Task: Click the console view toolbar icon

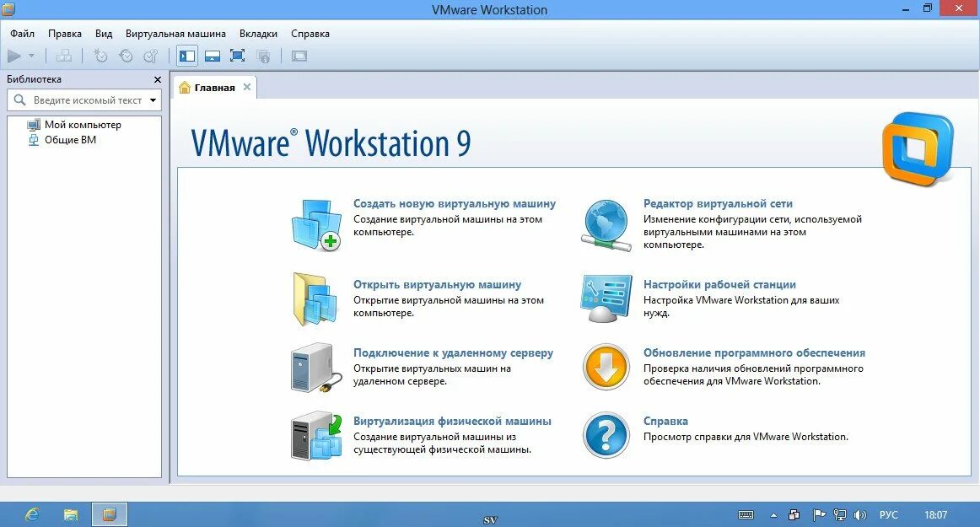Action: click(299, 56)
